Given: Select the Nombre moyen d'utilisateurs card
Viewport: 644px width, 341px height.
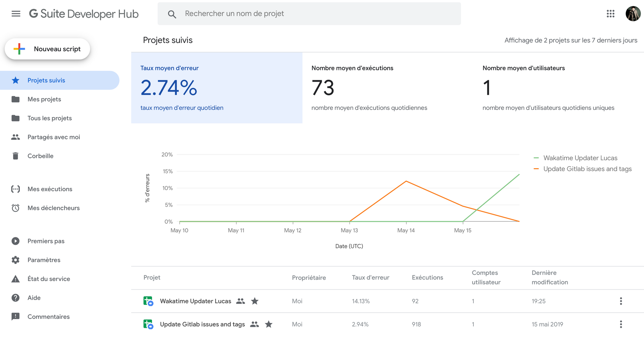Looking at the screenshot, I should click(x=559, y=88).
